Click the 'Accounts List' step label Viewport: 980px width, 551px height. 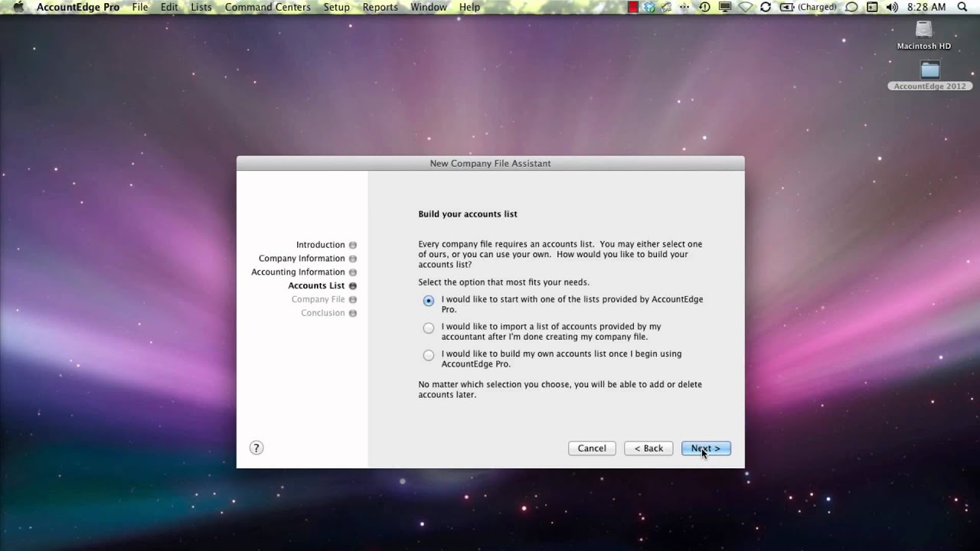pyautogui.click(x=316, y=285)
